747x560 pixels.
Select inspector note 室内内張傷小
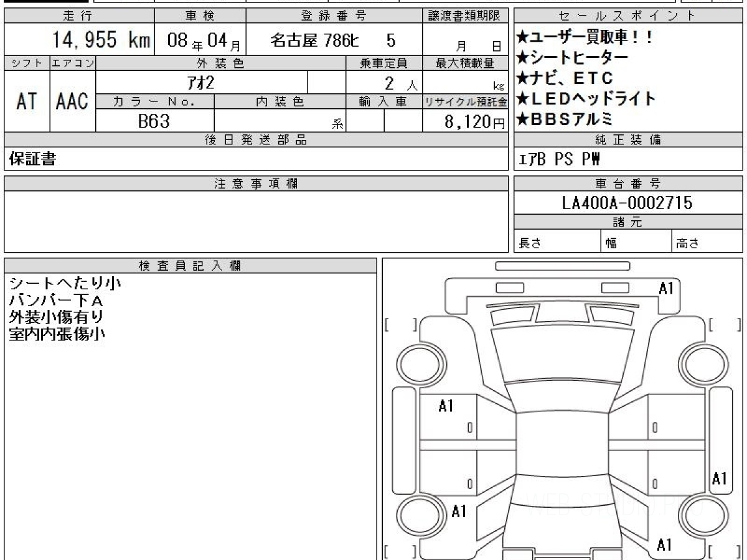coord(57,334)
